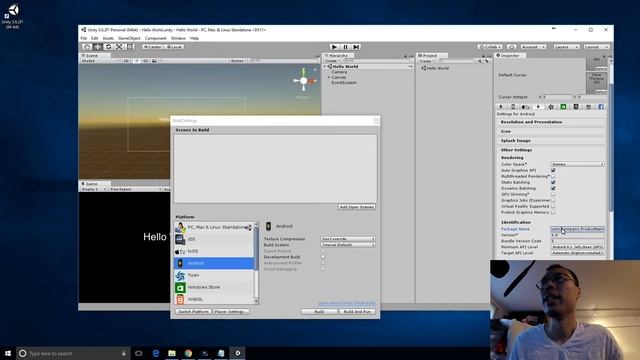Select the Rotate tool in Unity toolbar
The image size is (640, 360).
pyautogui.click(x=108, y=47)
